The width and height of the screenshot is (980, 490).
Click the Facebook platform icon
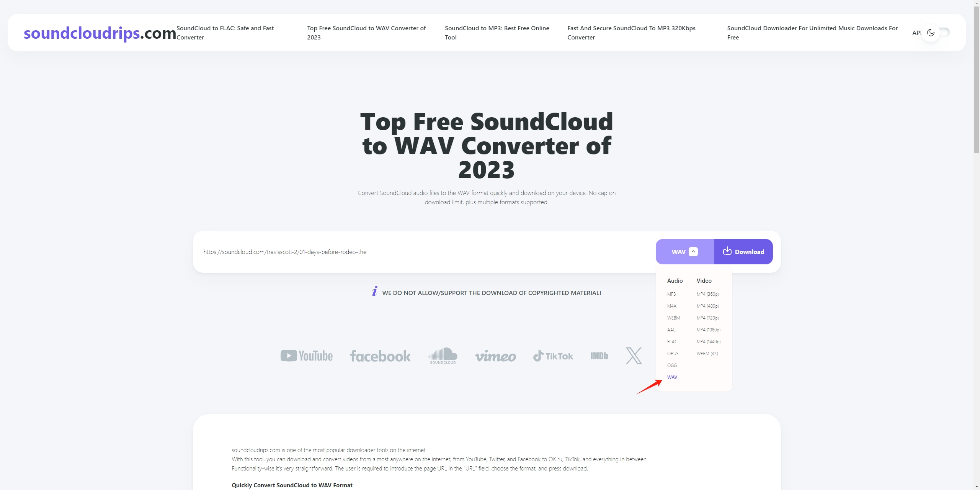[380, 355]
